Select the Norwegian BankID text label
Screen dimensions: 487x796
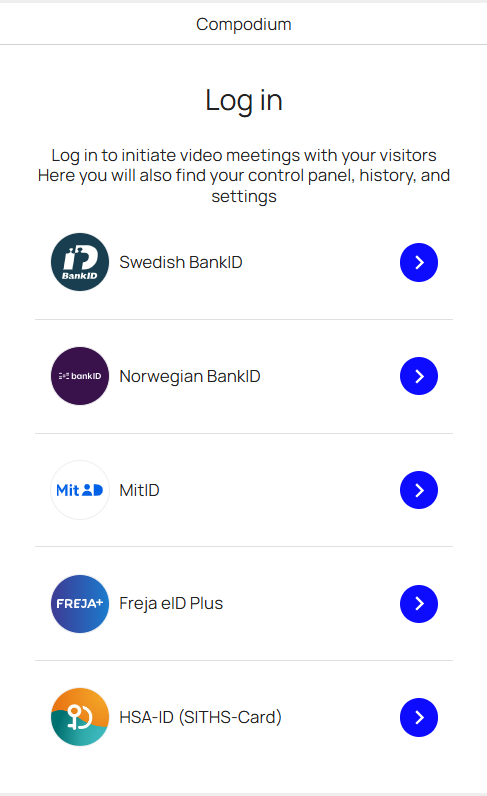click(190, 376)
